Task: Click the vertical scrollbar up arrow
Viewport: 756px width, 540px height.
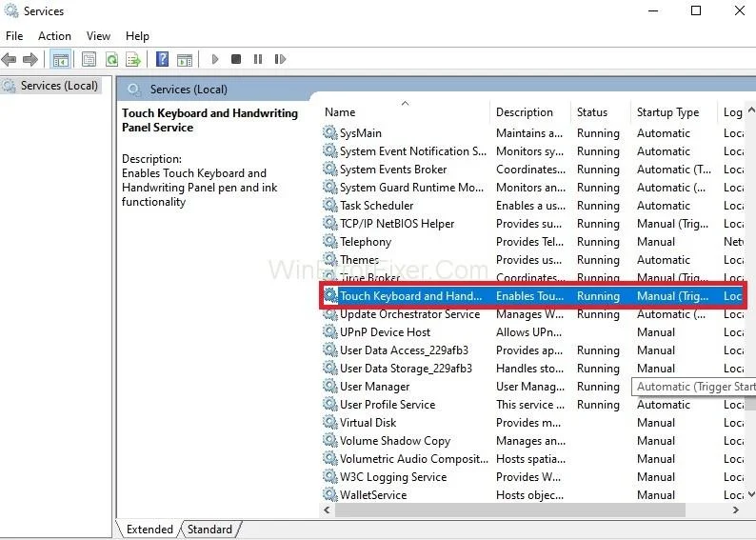Action: pos(751,110)
